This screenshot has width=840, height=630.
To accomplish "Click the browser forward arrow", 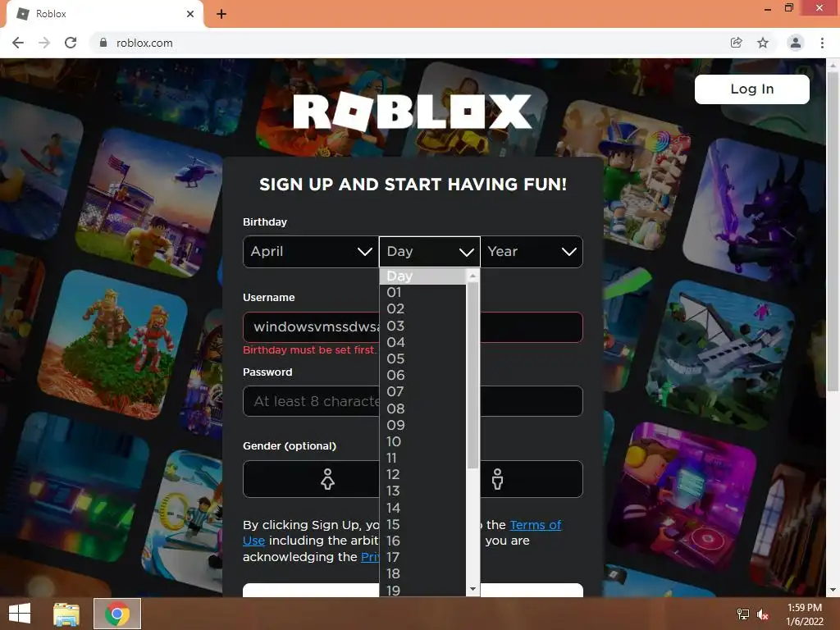I will click(x=44, y=43).
